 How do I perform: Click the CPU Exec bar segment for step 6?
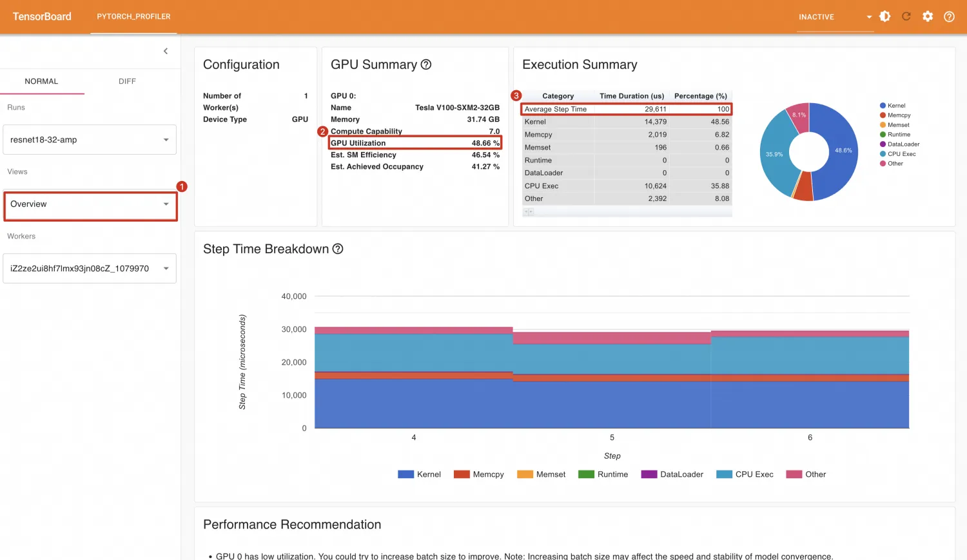click(x=810, y=356)
